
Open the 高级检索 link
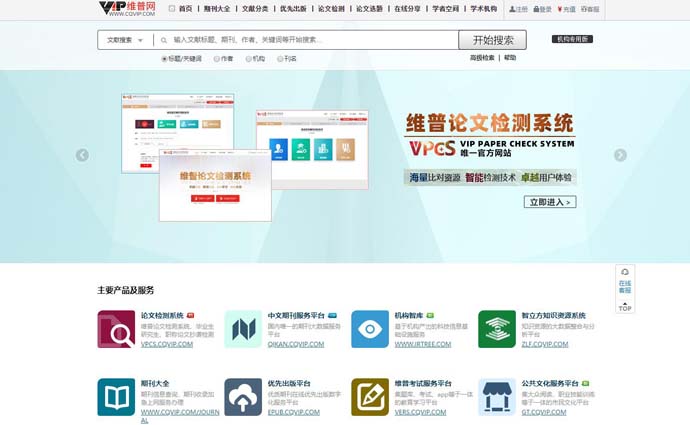(x=482, y=58)
